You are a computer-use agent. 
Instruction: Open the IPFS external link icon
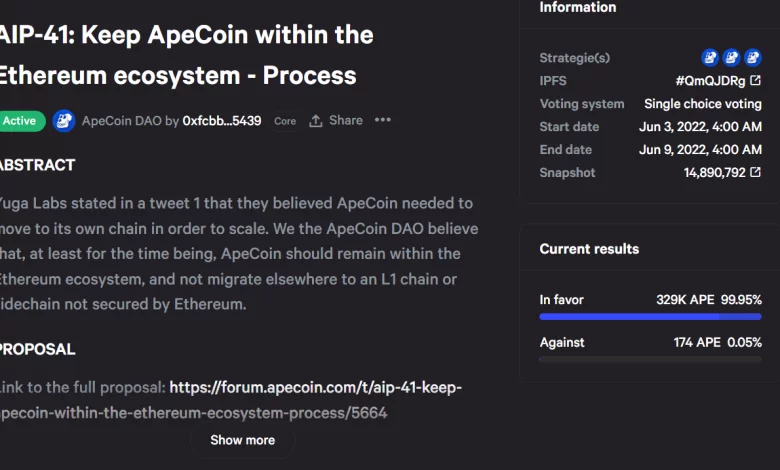coord(755,80)
